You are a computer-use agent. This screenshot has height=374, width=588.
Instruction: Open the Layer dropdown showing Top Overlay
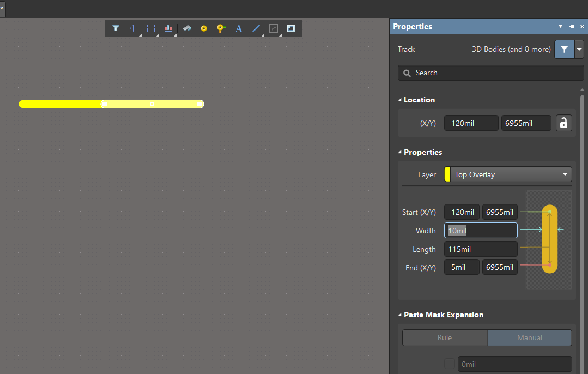click(x=508, y=174)
